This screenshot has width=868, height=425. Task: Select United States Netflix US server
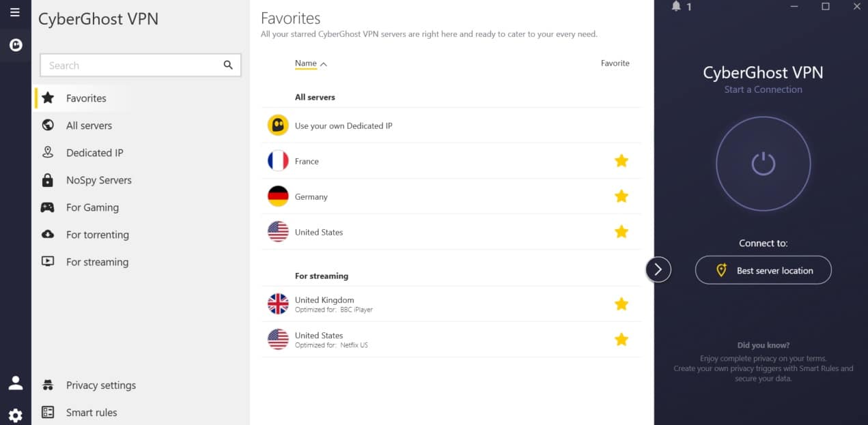click(x=451, y=340)
